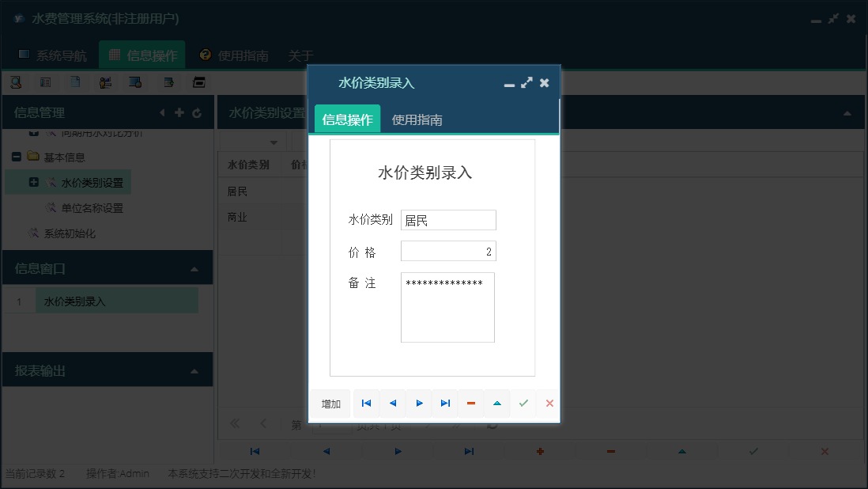This screenshot has width=868, height=489.
Task: Refresh the 信息管理 tree panel
Action: click(x=197, y=112)
